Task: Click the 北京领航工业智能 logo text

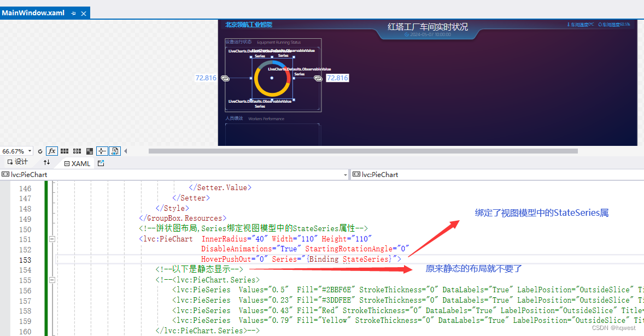Action: click(x=249, y=25)
